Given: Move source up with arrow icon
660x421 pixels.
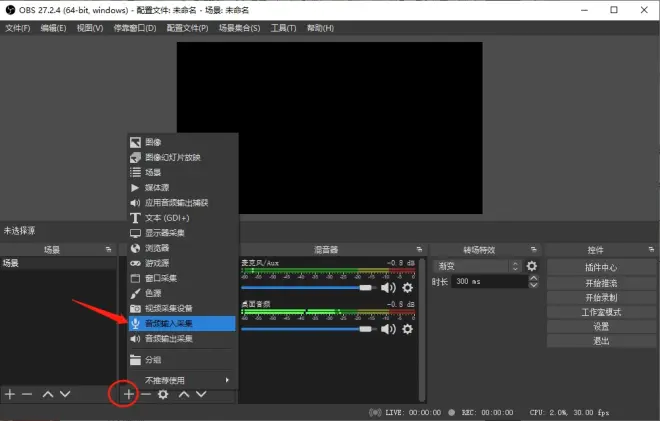Looking at the screenshot, I should tap(184, 394).
